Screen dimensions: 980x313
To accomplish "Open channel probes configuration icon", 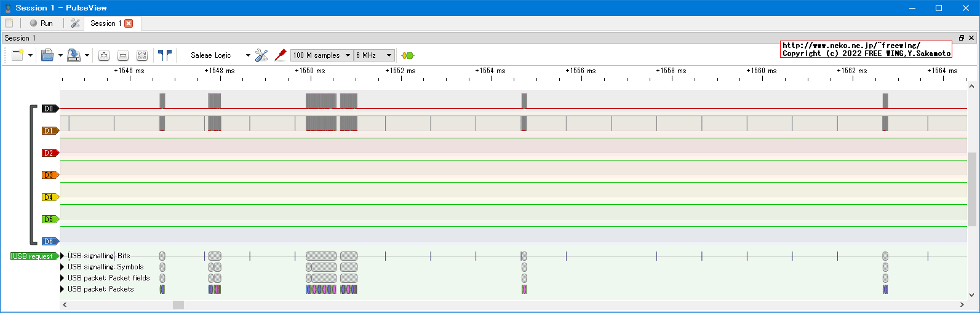I will point(281,55).
